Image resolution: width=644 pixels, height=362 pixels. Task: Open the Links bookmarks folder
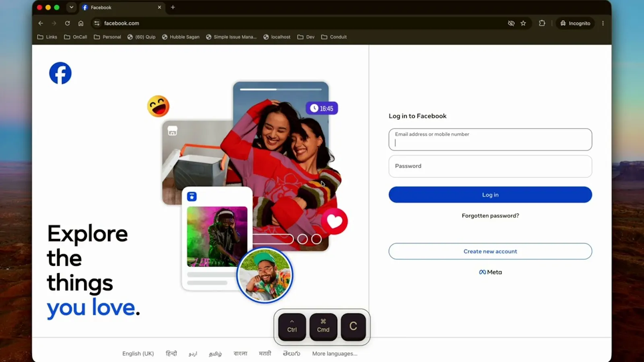(x=47, y=37)
